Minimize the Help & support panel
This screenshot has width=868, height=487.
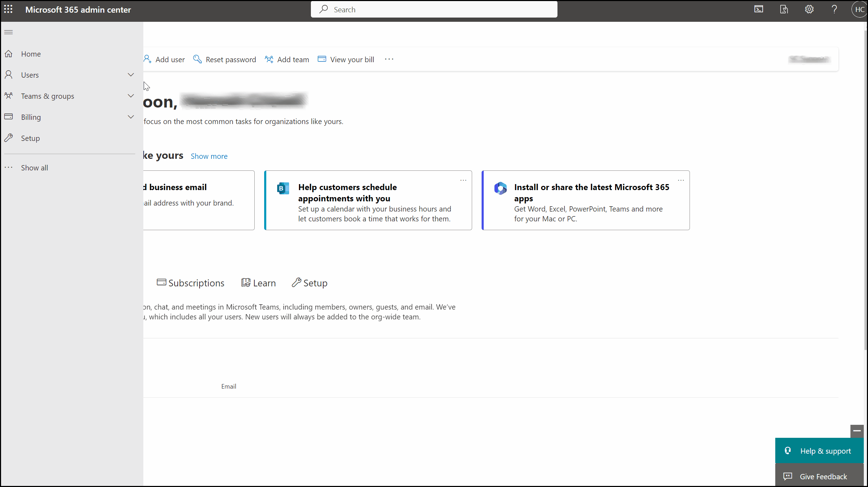pos(857,431)
